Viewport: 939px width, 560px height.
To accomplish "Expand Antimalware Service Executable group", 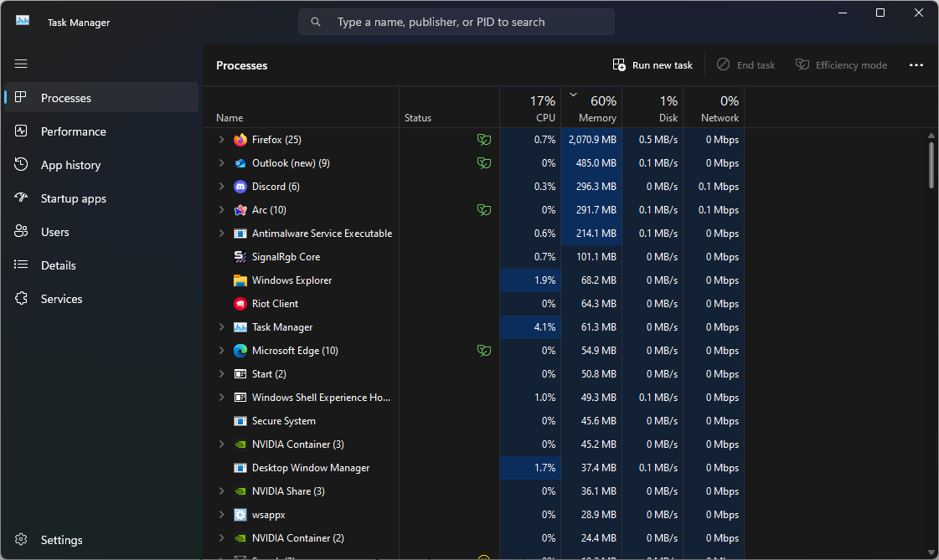I will [x=222, y=234].
